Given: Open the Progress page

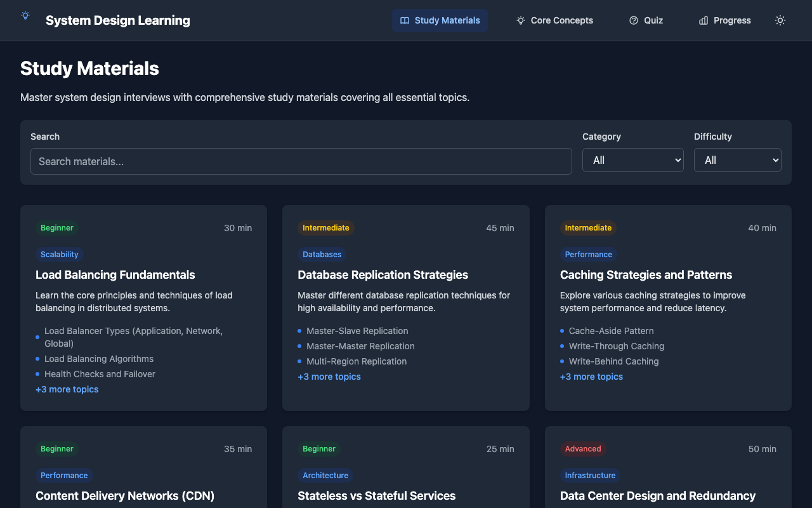Looking at the screenshot, I should [724, 20].
